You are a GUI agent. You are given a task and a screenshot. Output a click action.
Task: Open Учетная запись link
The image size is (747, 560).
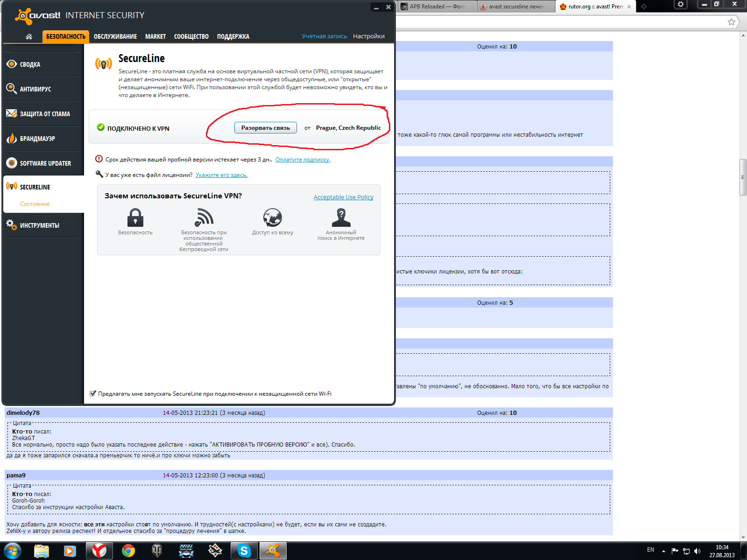click(324, 36)
